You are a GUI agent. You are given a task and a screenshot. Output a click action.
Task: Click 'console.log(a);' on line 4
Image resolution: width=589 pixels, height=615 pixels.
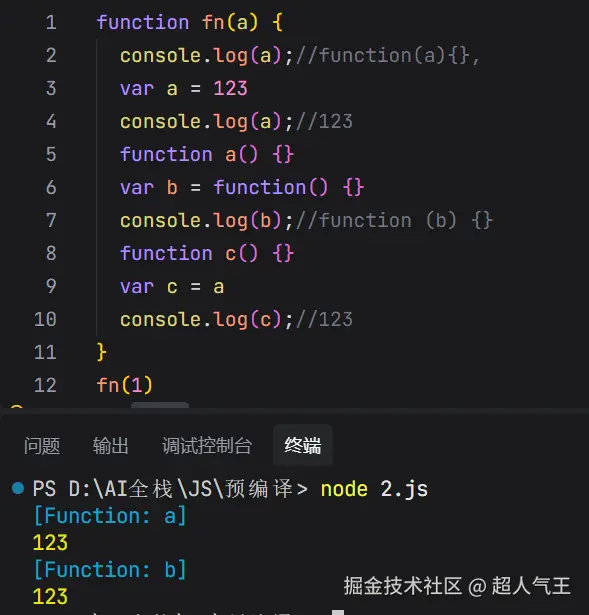click(x=207, y=122)
